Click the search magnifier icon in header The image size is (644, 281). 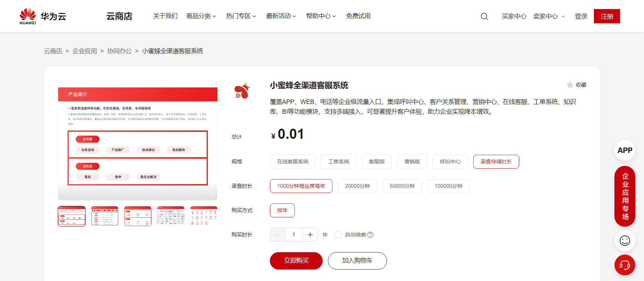(x=484, y=16)
